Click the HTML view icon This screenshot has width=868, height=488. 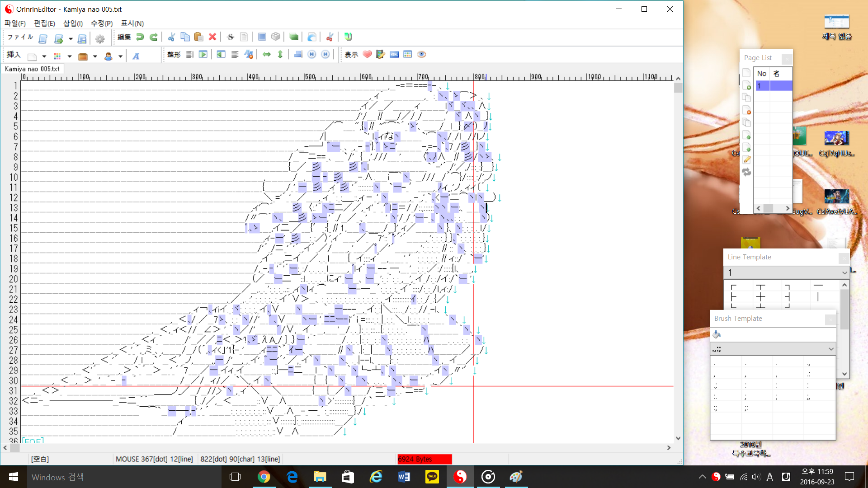(x=394, y=55)
